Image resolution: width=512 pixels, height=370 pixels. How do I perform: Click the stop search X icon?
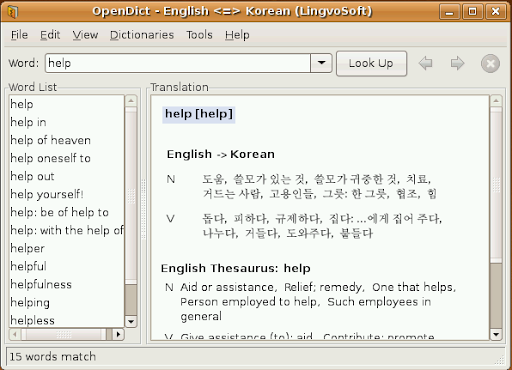click(490, 63)
